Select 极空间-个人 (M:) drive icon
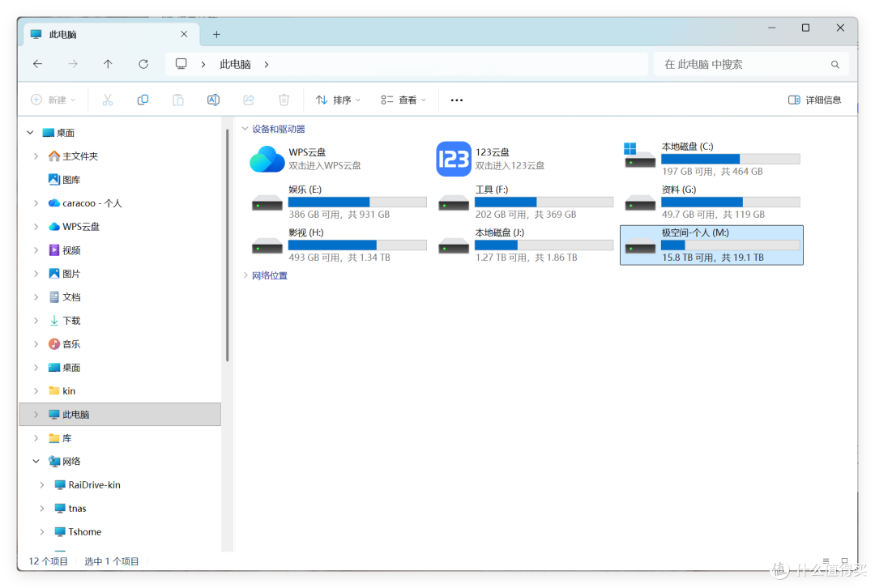Screen dimensions: 875x588 point(640,245)
